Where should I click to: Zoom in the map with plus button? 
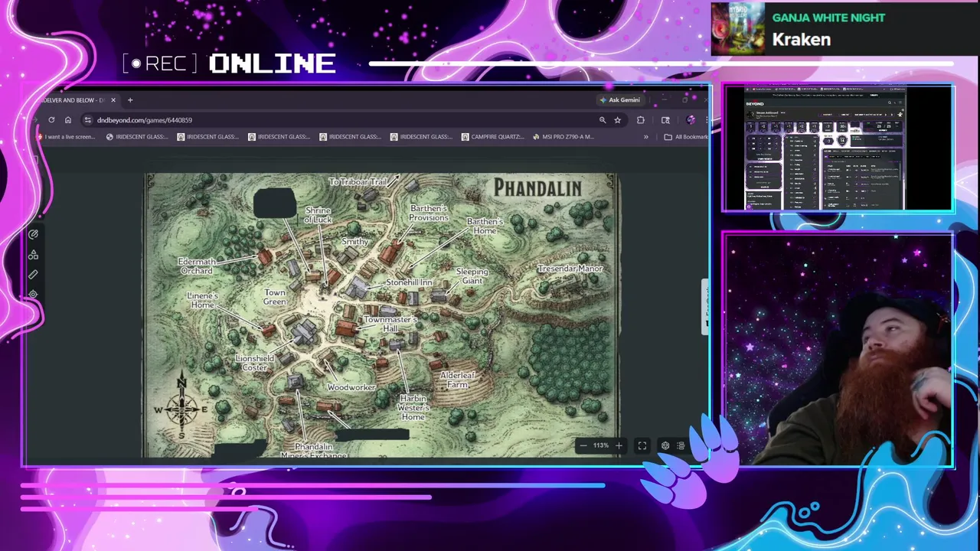(619, 445)
